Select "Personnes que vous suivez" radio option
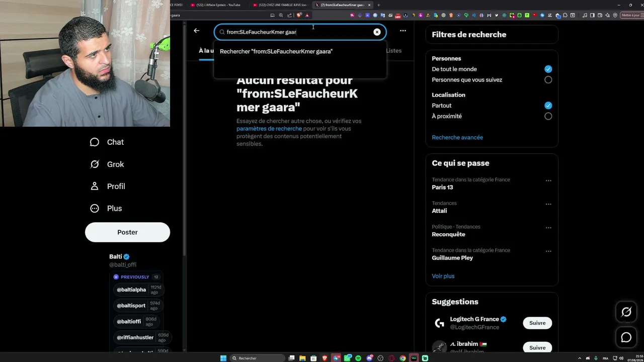Image resolution: width=644 pixels, height=362 pixels. pyautogui.click(x=548, y=79)
